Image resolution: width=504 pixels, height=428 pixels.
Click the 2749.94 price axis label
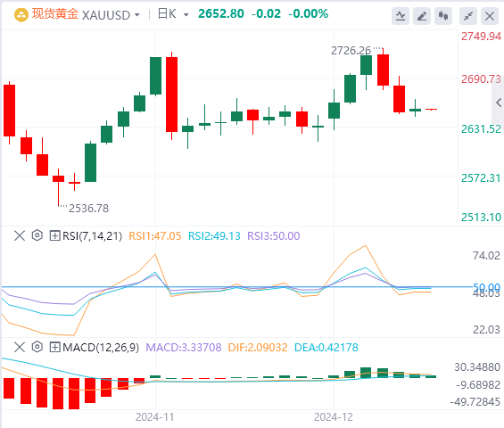click(481, 37)
